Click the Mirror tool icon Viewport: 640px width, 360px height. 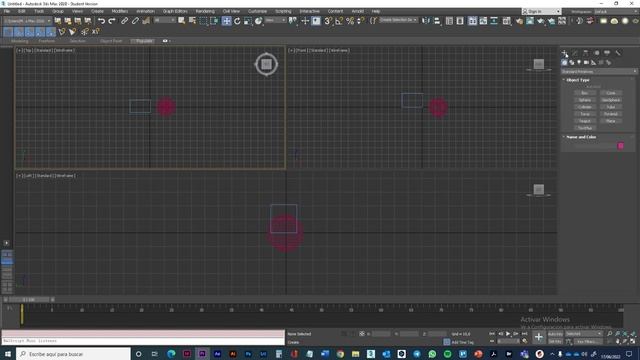(426, 21)
